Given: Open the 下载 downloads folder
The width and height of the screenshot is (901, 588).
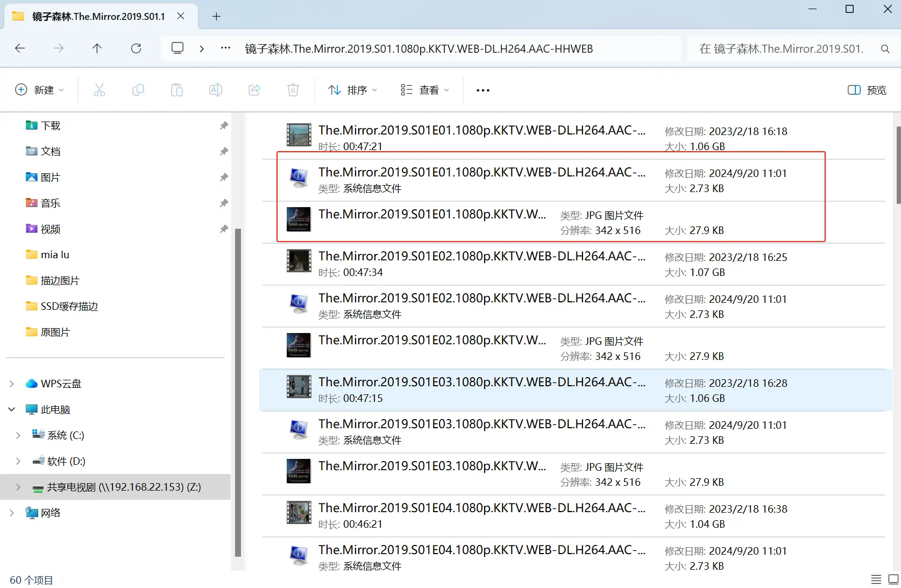Looking at the screenshot, I should pos(51,125).
